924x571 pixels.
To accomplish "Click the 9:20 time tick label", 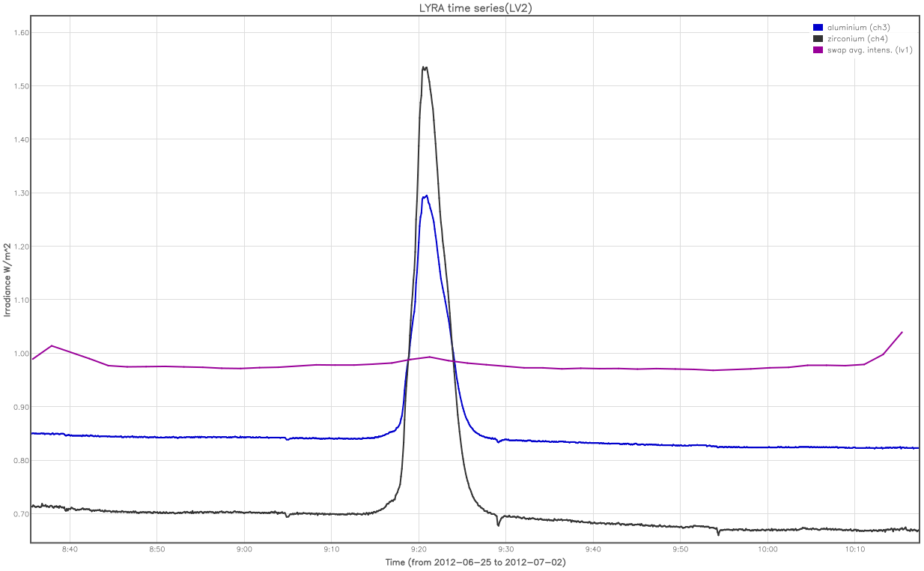I will [419, 550].
